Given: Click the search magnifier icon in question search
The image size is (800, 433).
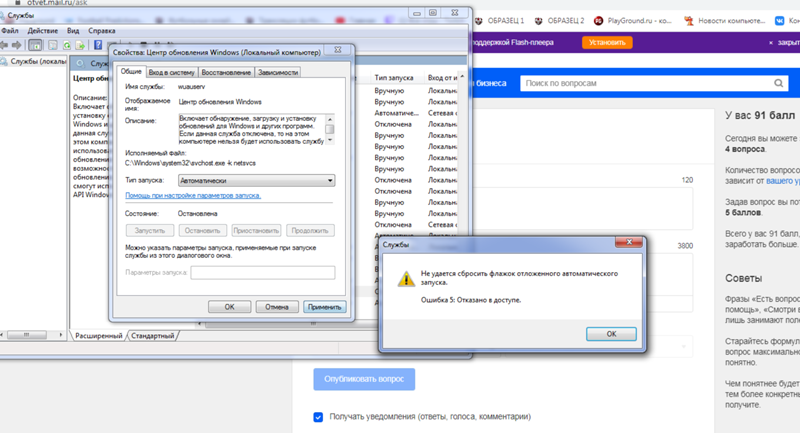Looking at the screenshot, I should (778, 83).
